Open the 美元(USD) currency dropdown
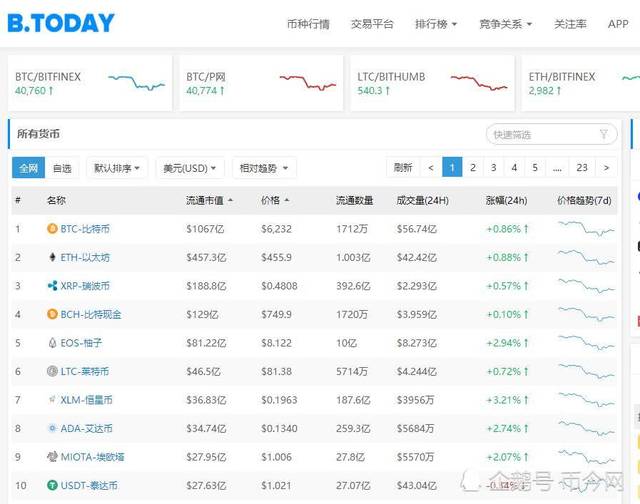The width and height of the screenshot is (640, 504). click(190, 168)
